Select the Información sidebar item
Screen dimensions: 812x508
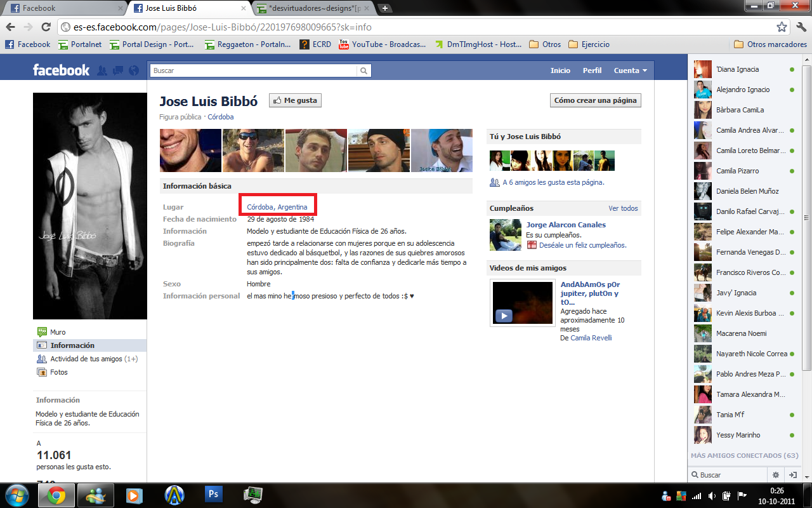click(x=89, y=345)
